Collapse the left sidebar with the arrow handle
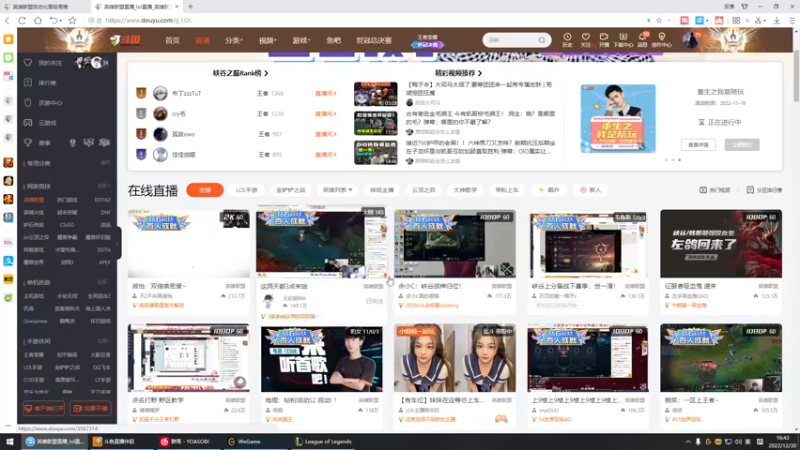This screenshot has height=450, width=800. pyautogui.click(x=118, y=244)
